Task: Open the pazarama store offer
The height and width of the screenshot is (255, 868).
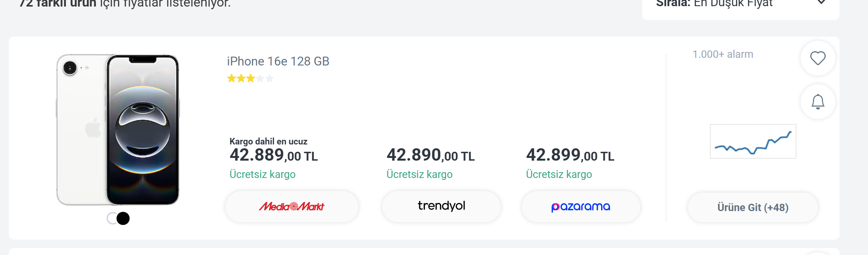Action: pyautogui.click(x=581, y=206)
